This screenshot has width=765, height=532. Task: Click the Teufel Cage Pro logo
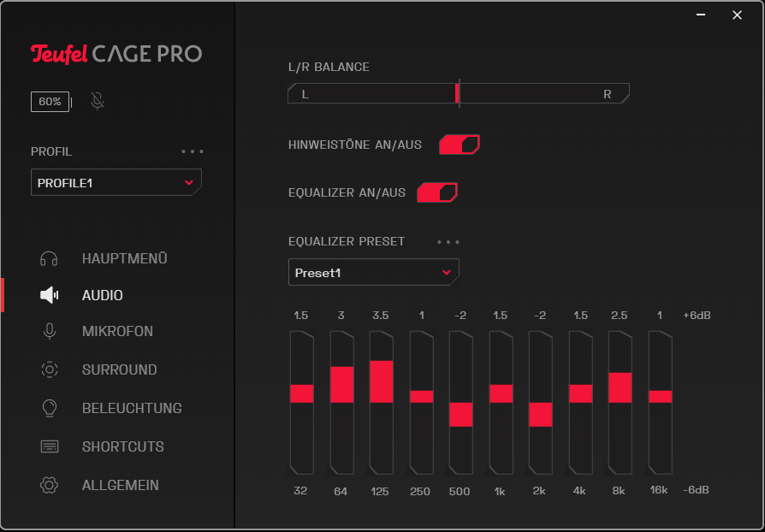click(116, 54)
